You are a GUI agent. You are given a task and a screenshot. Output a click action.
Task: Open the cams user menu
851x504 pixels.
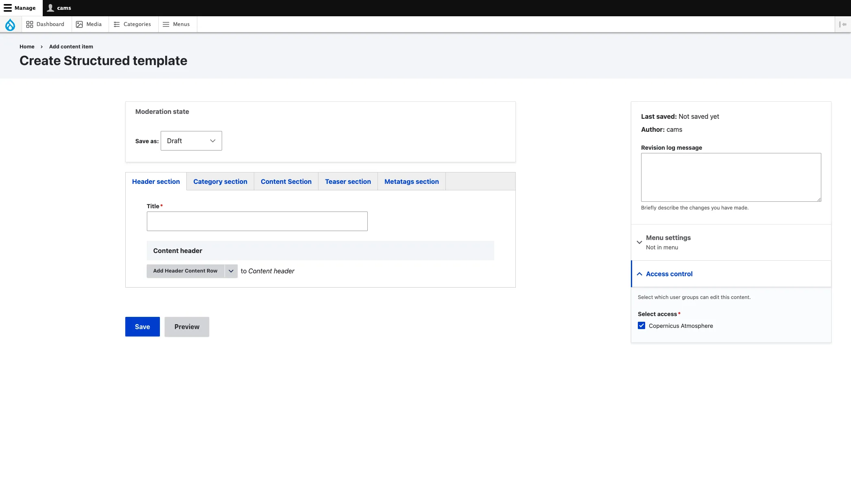[59, 8]
